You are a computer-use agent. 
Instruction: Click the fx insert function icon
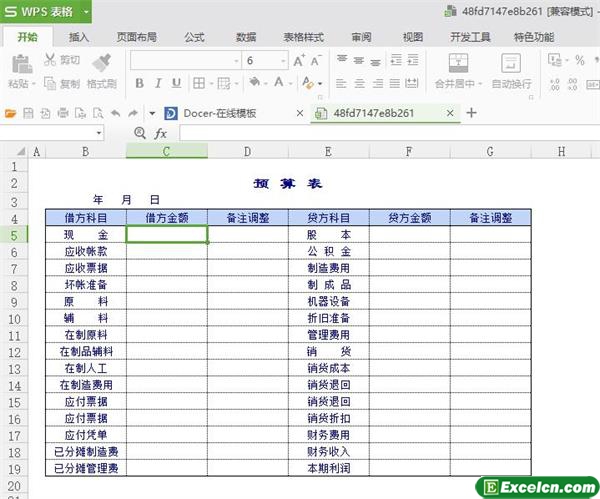(x=161, y=133)
